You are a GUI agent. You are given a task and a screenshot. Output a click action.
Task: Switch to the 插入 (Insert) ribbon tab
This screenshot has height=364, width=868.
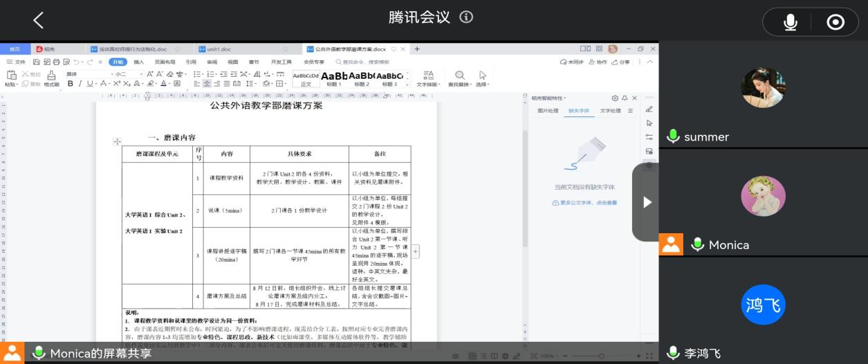139,62
